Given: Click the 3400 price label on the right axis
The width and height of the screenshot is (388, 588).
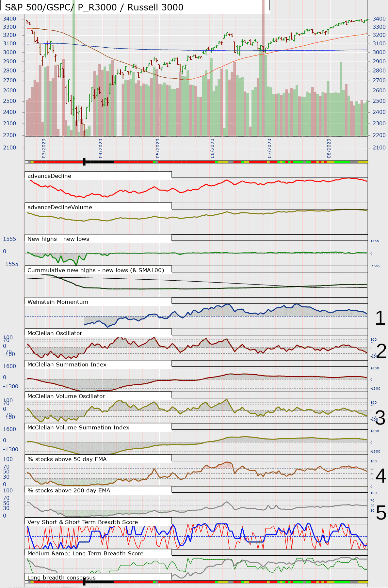Looking at the screenshot, I should coord(379,19).
